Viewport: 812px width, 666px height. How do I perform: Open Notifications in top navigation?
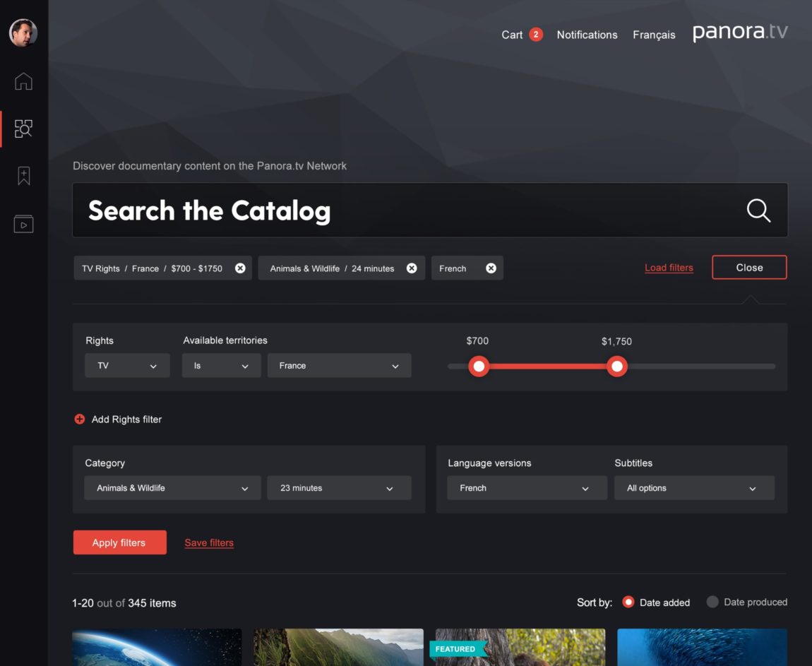tap(587, 35)
